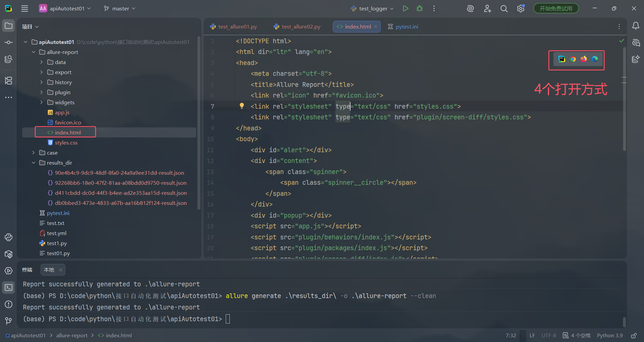Open IDE settings gear
This screenshot has height=342, width=644.
tap(521, 9)
